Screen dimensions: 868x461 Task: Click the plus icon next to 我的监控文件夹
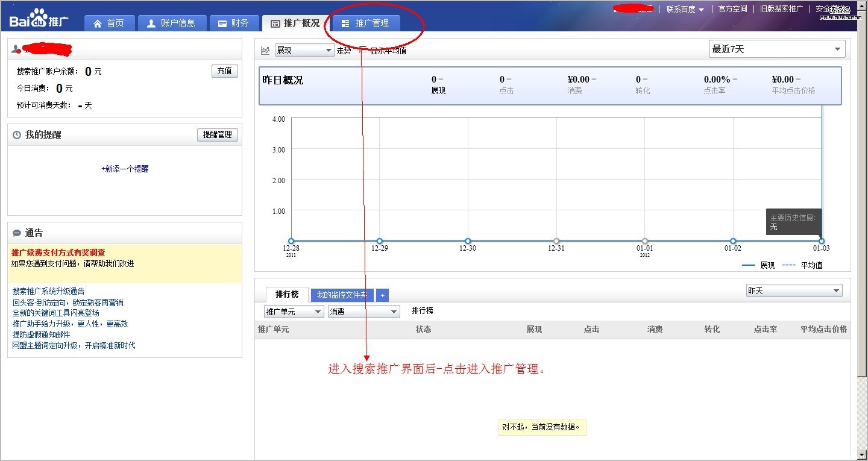click(x=382, y=295)
